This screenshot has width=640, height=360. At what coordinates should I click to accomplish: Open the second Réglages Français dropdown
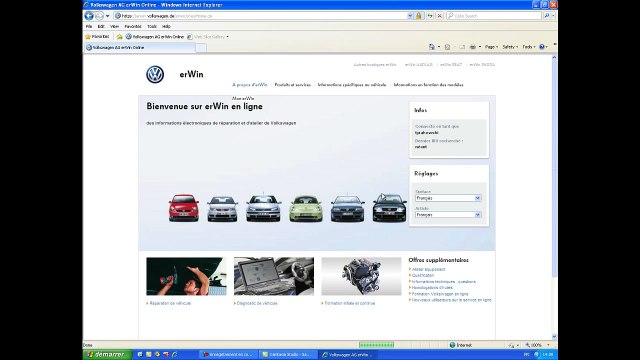(x=448, y=215)
